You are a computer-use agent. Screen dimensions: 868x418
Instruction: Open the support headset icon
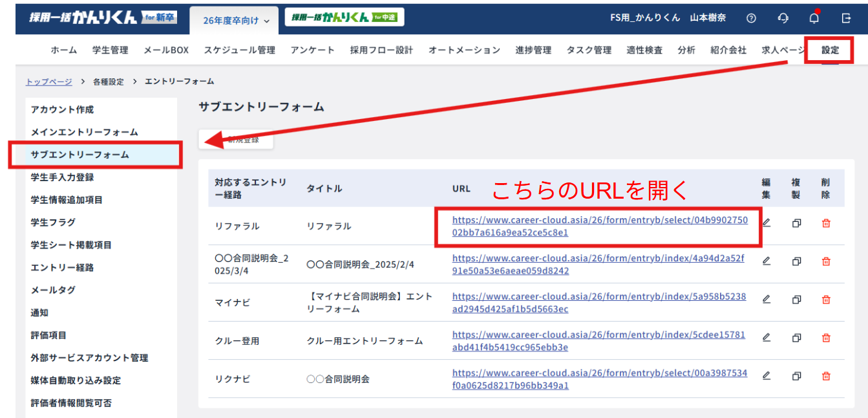(783, 18)
